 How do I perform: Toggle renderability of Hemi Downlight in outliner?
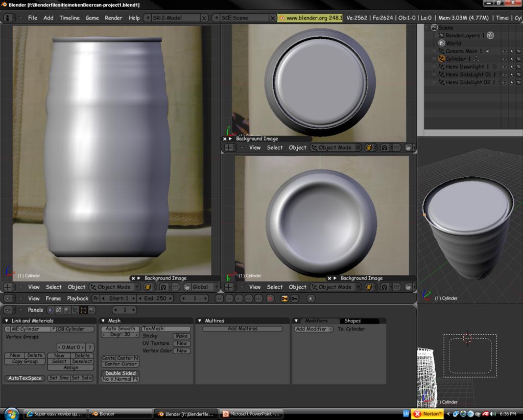tap(518, 67)
